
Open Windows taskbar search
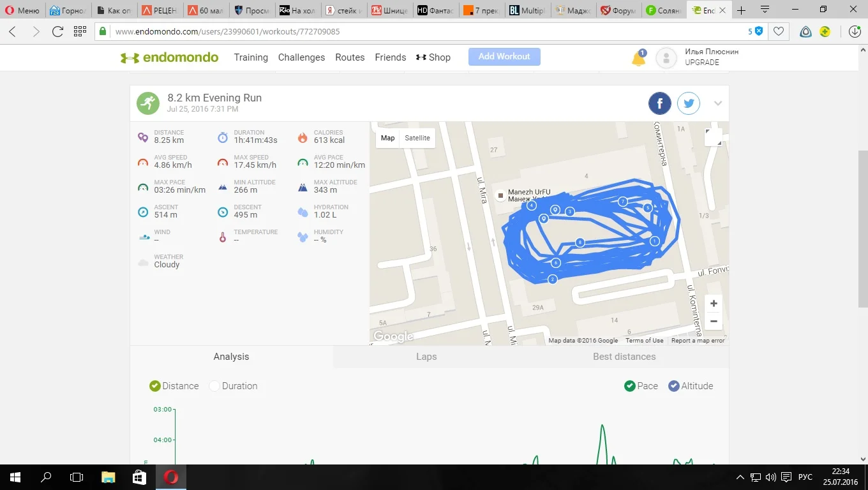(x=46, y=477)
